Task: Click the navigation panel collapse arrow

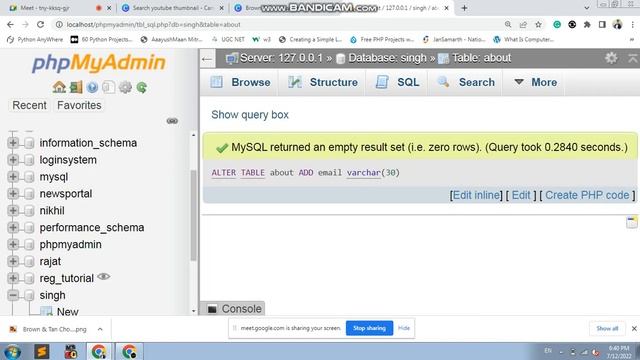Action: pyautogui.click(x=207, y=59)
